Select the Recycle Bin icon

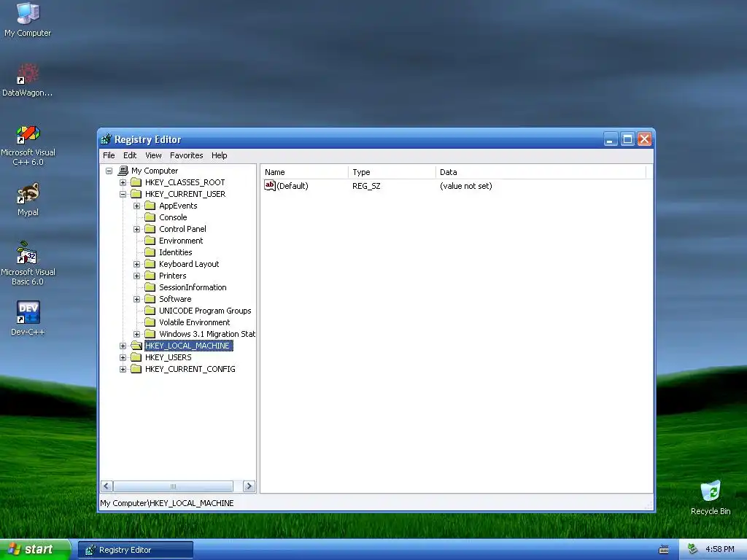pos(711,497)
